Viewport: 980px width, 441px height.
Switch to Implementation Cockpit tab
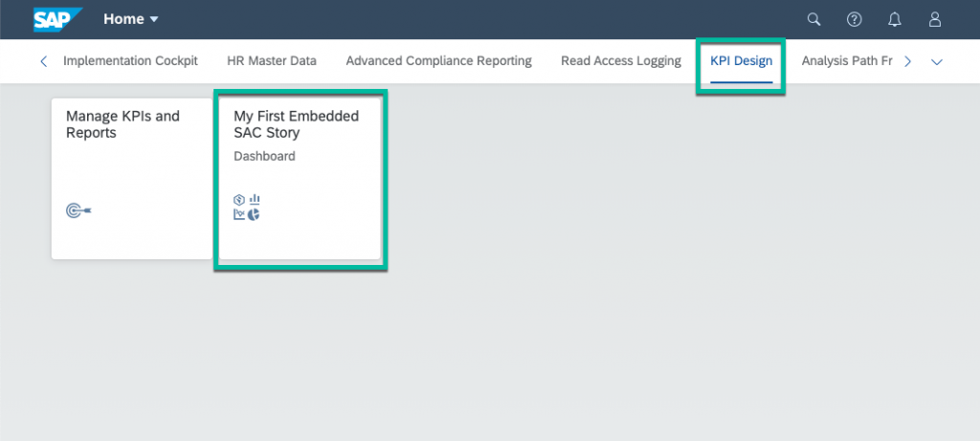(x=130, y=61)
